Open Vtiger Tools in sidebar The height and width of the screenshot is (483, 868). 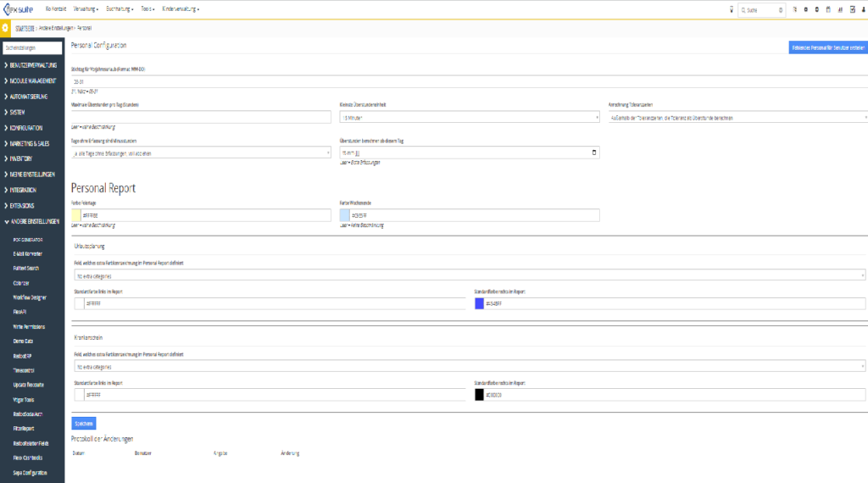(x=24, y=400)
